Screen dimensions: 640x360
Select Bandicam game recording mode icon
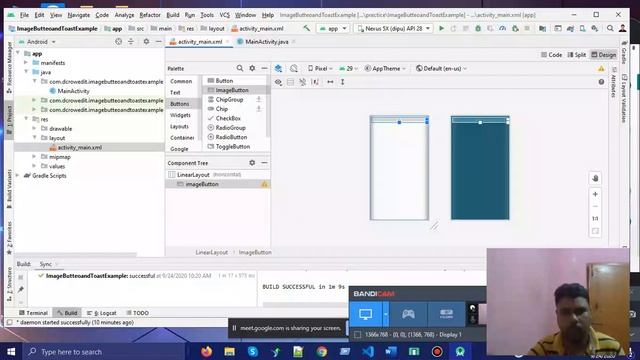coord(408,314)
